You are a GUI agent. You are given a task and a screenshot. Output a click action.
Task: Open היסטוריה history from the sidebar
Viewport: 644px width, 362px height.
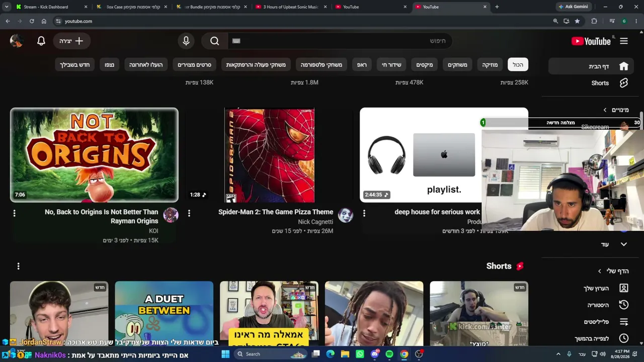coord(608,305)
